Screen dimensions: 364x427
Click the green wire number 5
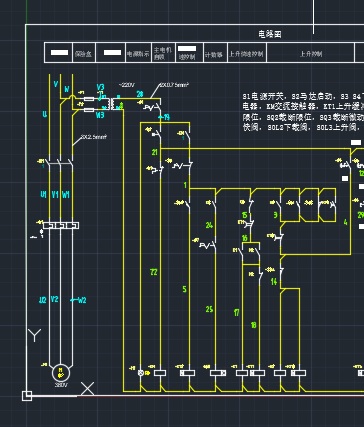(x=184, y=289)
